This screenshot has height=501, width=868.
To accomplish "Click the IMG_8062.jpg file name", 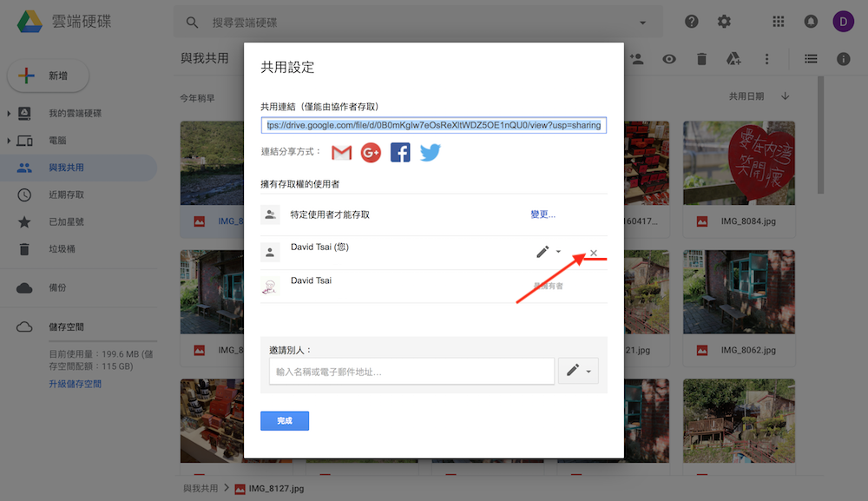I will [x=748, y=350].
